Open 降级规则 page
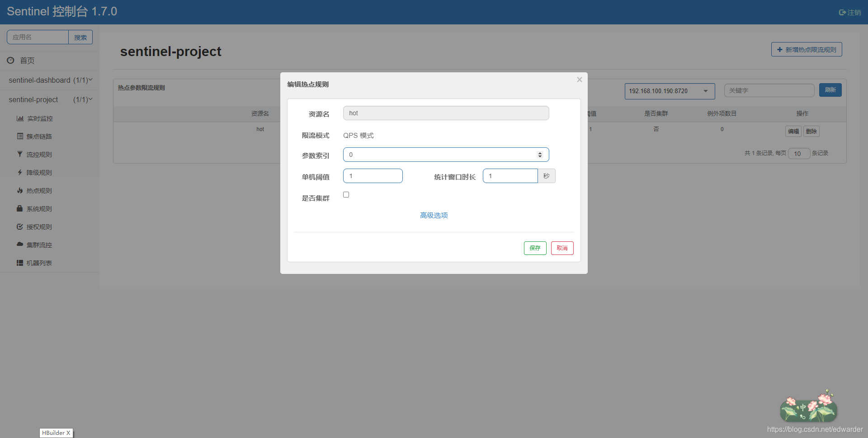The height and width of the screenshot is (438, 868). tap(39, 172)
